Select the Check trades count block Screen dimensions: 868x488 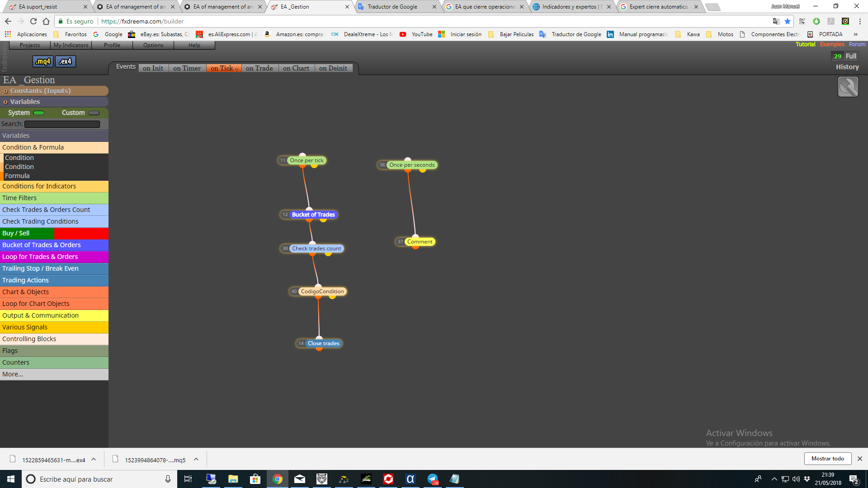coord(316,249)
